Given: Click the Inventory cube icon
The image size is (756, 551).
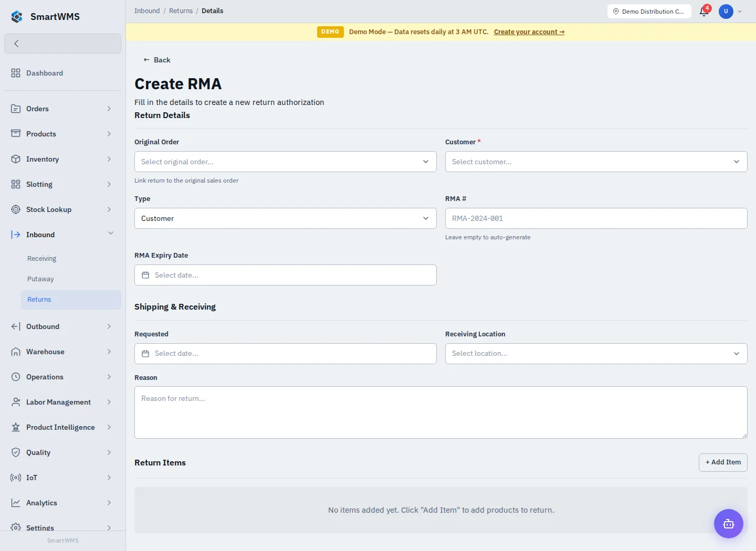Looking at the screenshot, I should pos(16,159).
